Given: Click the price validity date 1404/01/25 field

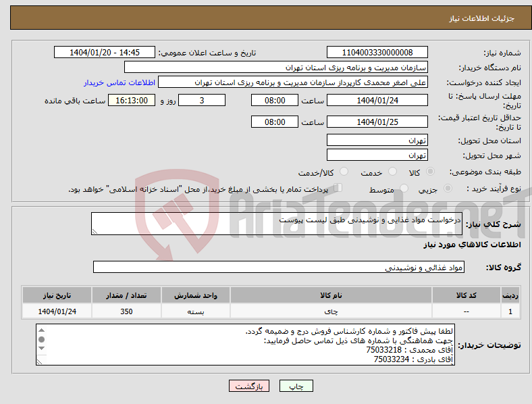Looking at the screenshot, I should pyautogui.click(x=377, y=122).
